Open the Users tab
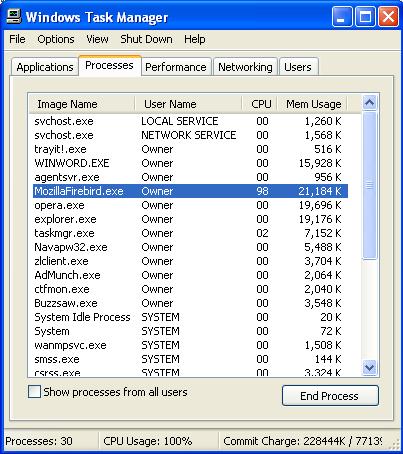403x454 pixels. click(298, 67)
